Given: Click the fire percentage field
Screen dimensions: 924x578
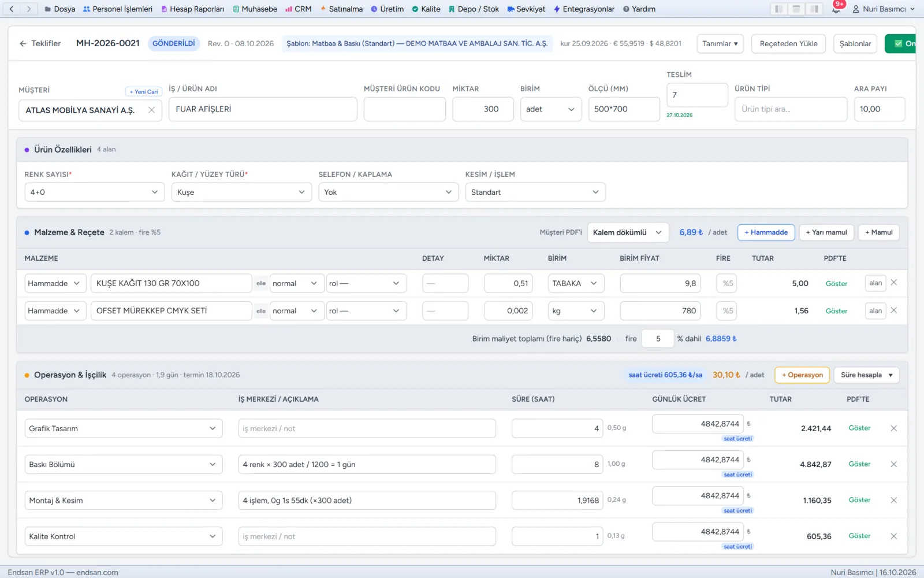Looking at the screenshot, I should pos(658,339).
